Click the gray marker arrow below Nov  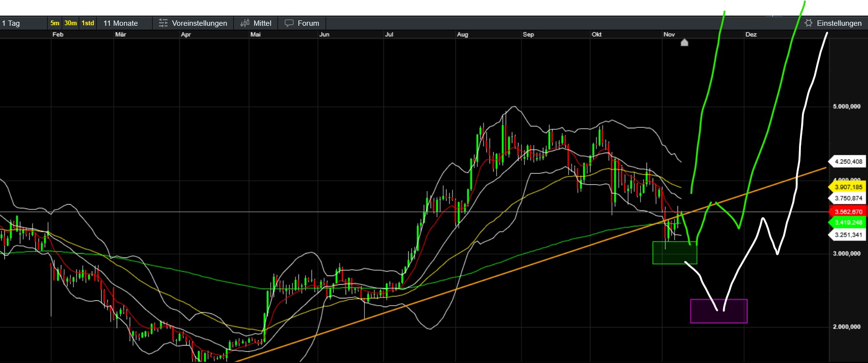pos(684,42)
